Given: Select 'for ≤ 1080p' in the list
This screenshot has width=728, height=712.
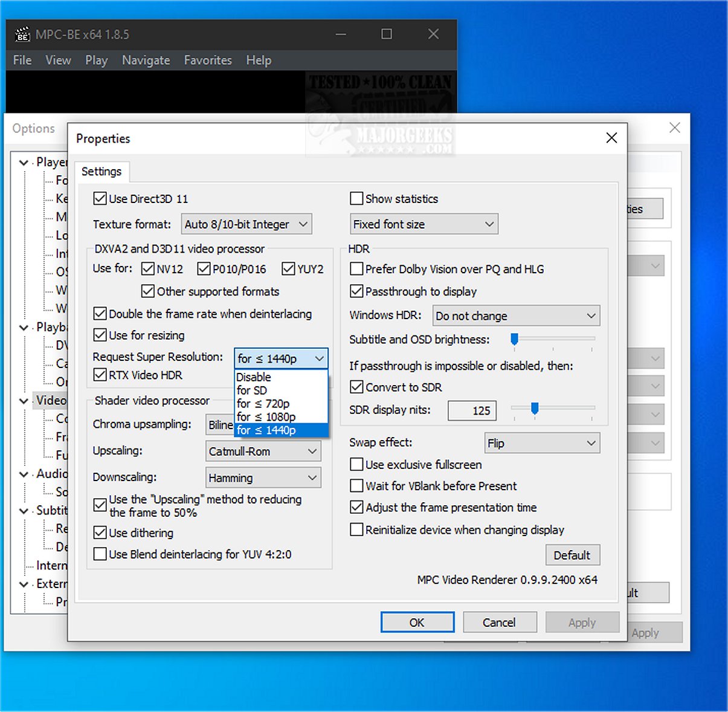Looking at the screenshot, I should [266, 417].
